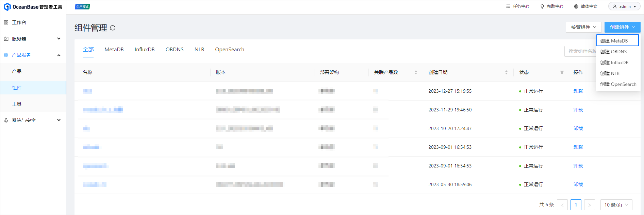Click the refresh icon beside 组件管理
Screen dimensions: 644x215
click(113, 28)
